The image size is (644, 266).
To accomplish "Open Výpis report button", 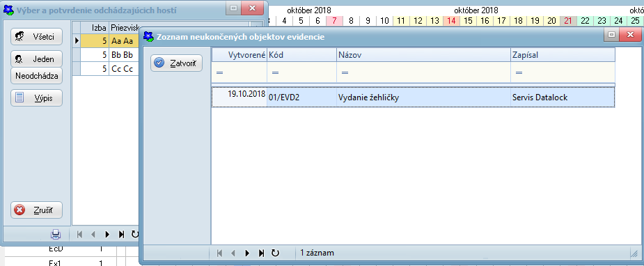I will (x=36, y=98).
